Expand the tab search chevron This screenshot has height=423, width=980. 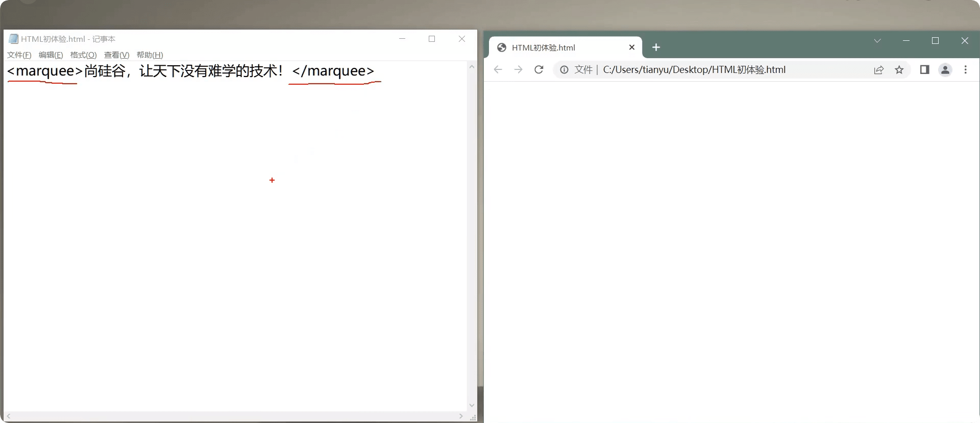coord(877,41)
